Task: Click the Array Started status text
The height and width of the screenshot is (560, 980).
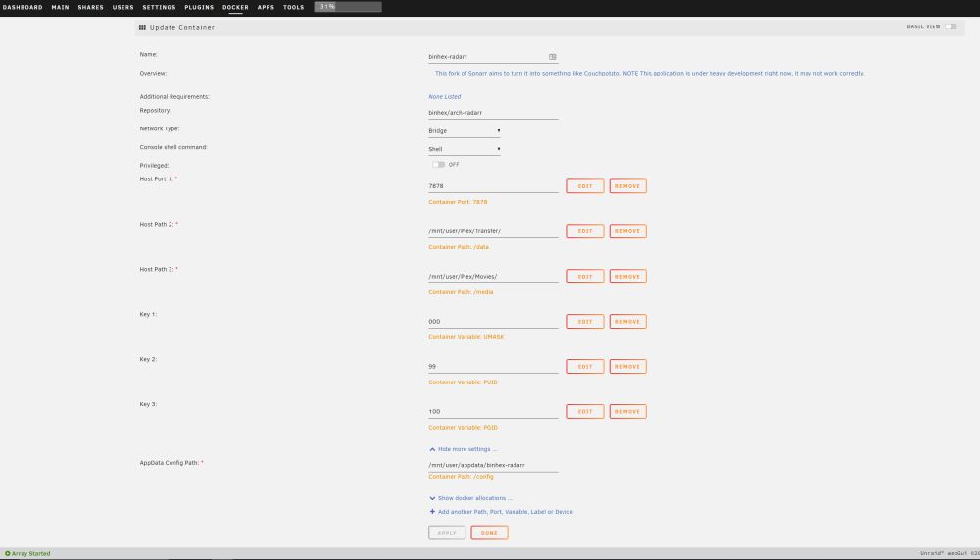Action: [x=30, y=554]
